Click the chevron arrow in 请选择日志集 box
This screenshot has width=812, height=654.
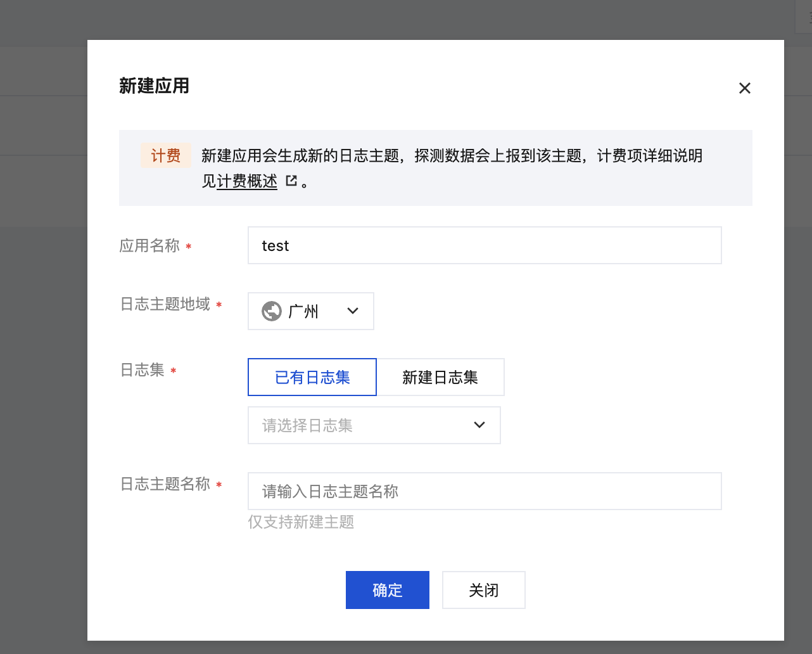(x=479, y=425)
